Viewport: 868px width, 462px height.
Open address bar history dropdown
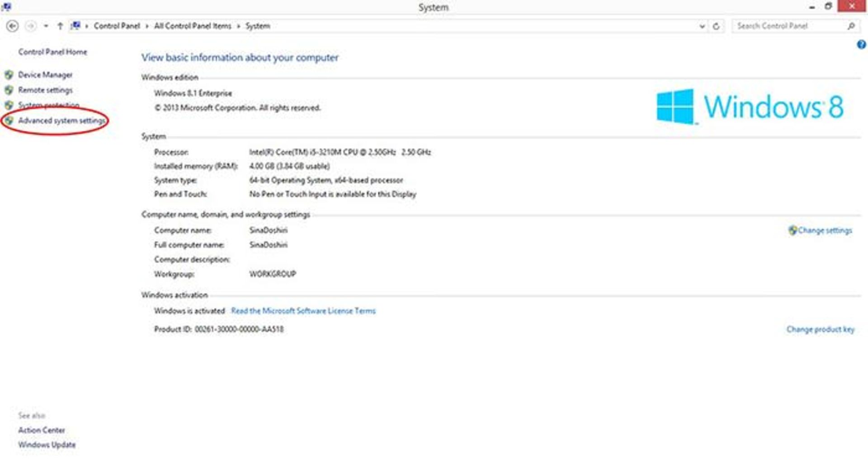click(702, 26)
